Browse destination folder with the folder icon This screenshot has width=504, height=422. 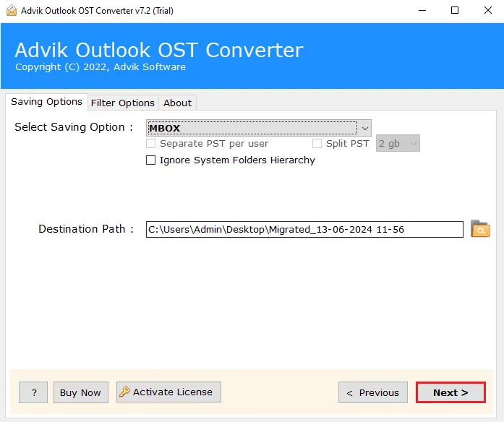click(x=480, y=228)
